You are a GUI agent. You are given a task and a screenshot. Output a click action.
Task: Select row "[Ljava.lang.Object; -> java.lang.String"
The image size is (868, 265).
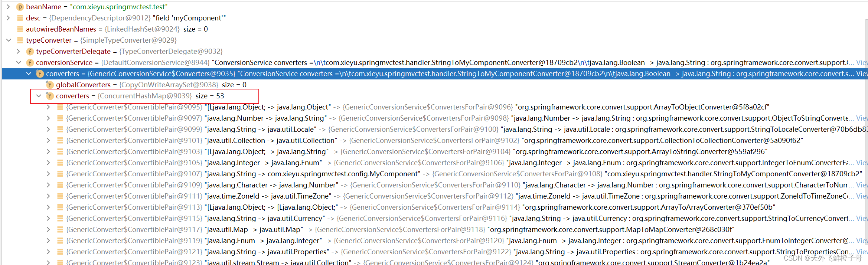tap(267, 151)
